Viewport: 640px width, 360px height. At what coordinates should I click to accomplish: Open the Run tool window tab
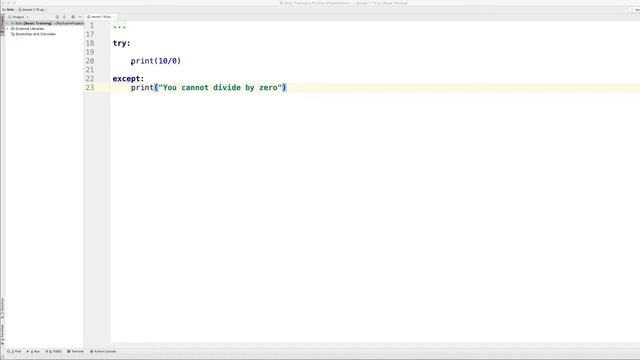33,351
